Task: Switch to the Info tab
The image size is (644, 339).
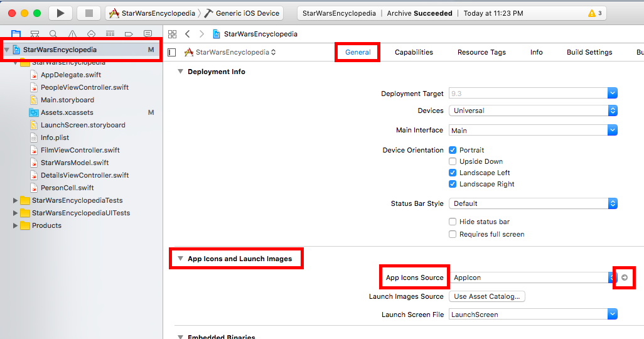Action: tap(536, 52)
